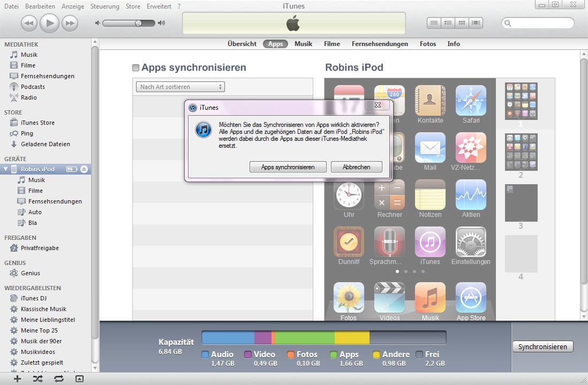The width and height of the screenshot is (588, 385).
Task: Open the Erweitert menu
Action: pyautogui.click(x=159, y=6)
